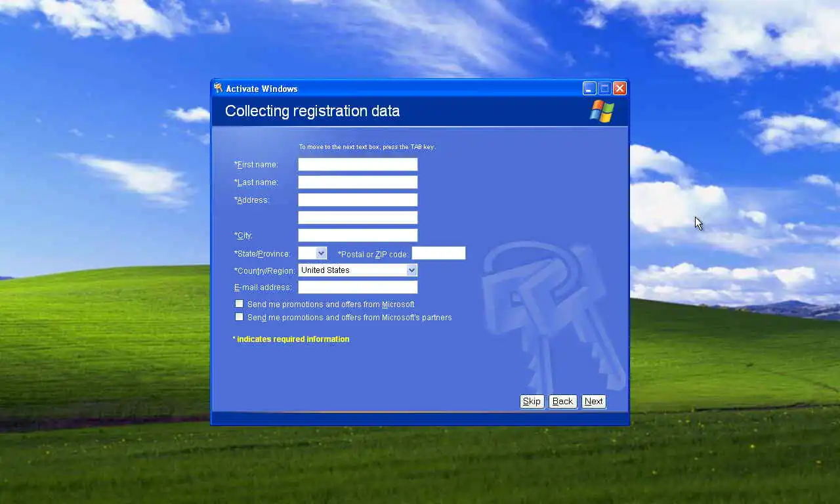This screenshot has width=840, height=504.
Task: Click the "*Country/Region:" label
Action: (264, 271)
